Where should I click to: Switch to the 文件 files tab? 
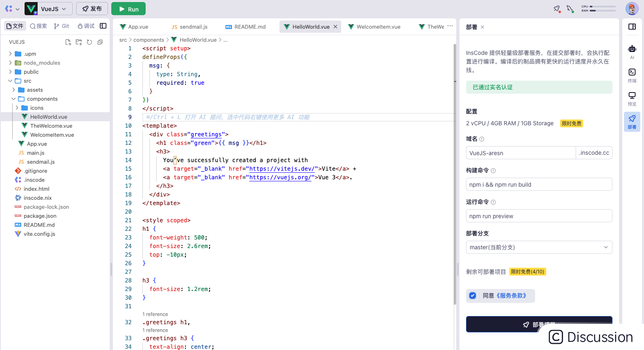tap(15, 26)
